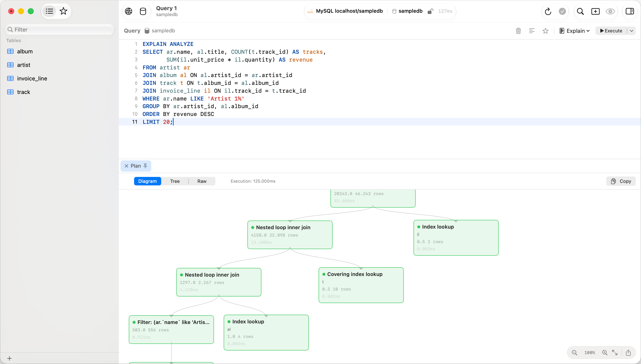Click the new tab plus-square icon
The height and width of the screenshot is (364, 641).
pyautogui.click(x=595, y=11)
